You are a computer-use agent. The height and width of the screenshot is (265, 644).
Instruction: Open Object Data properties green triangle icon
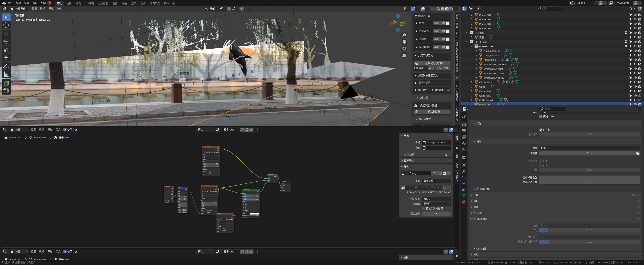[464, 196]
